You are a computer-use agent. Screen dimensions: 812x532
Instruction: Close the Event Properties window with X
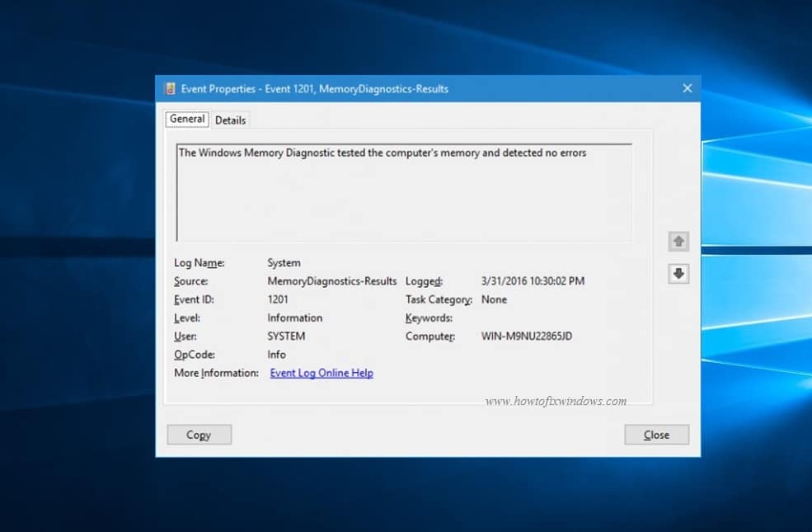(688, 88)
